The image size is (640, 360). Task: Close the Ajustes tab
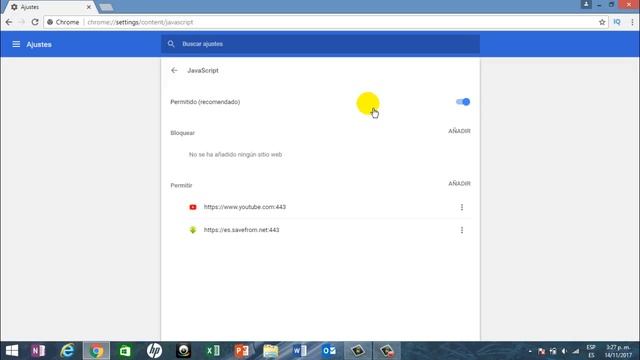[x=89, y=7]
